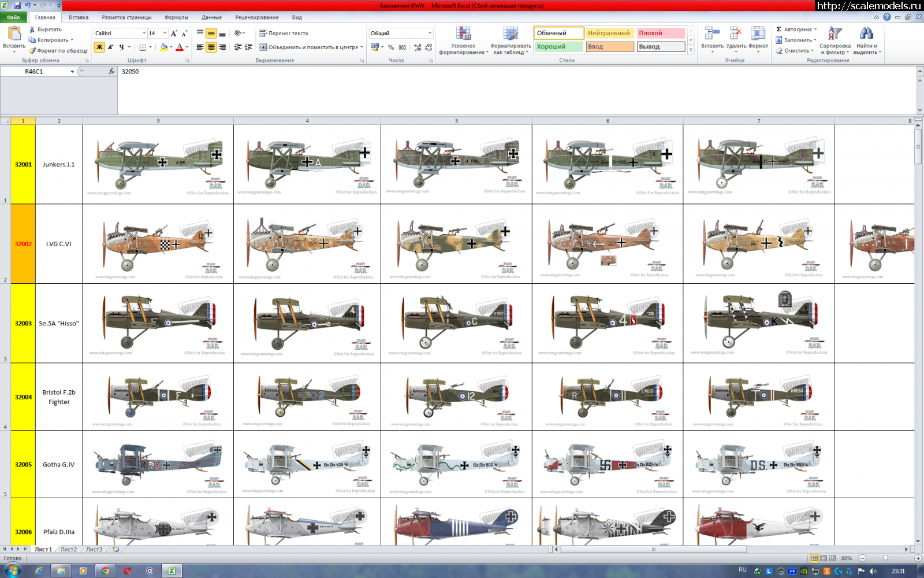Click the Insert Function fx icon

(111, 72)
